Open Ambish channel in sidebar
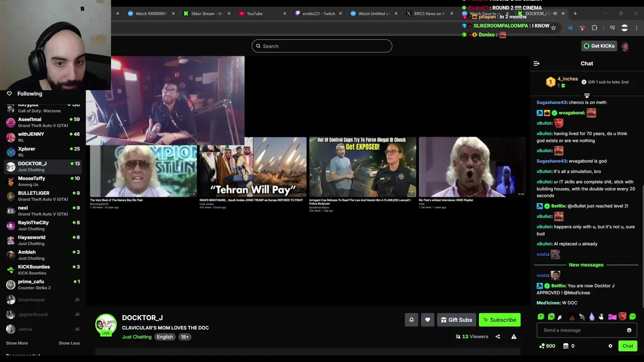The width and height of the screenshot is (644, 362). 43,255
